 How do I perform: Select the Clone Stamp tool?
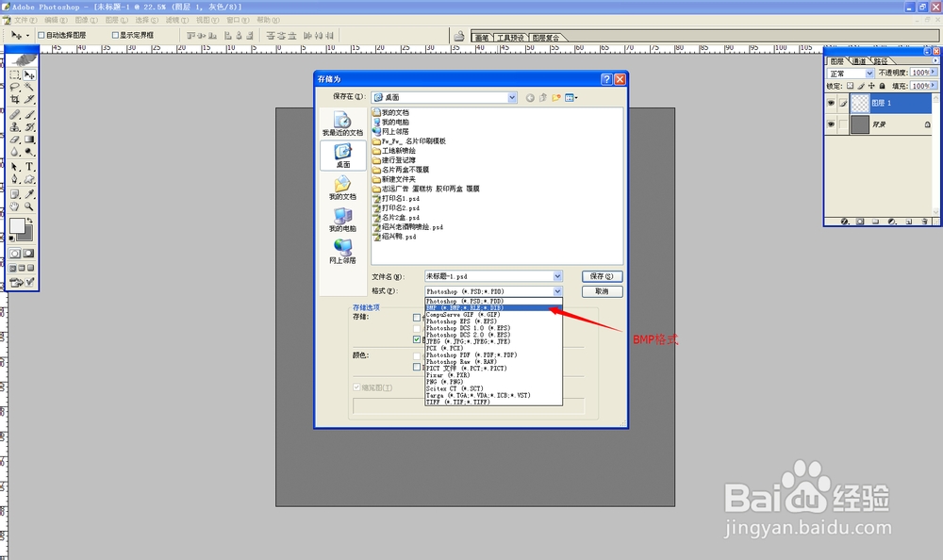point(15,127)
